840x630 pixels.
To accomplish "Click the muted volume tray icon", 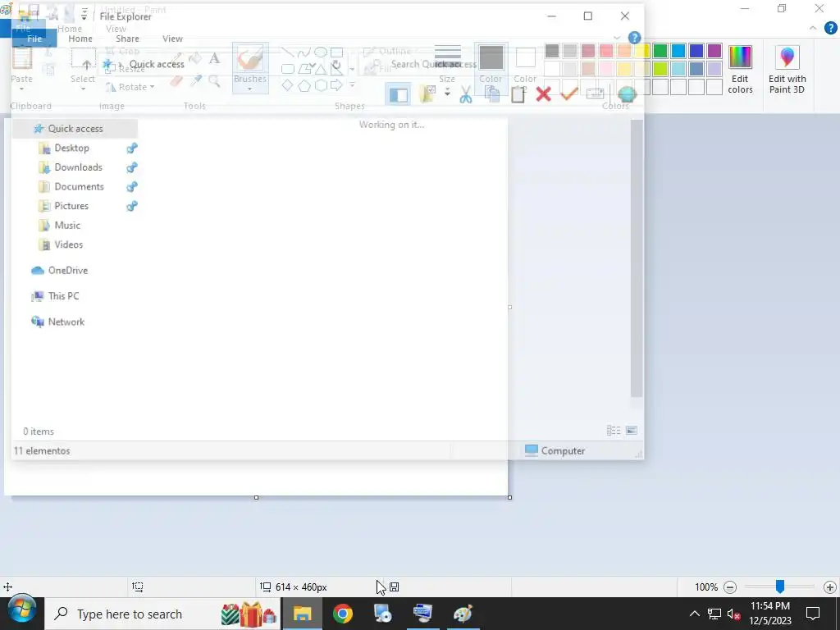I will click(x=733, y=614).
